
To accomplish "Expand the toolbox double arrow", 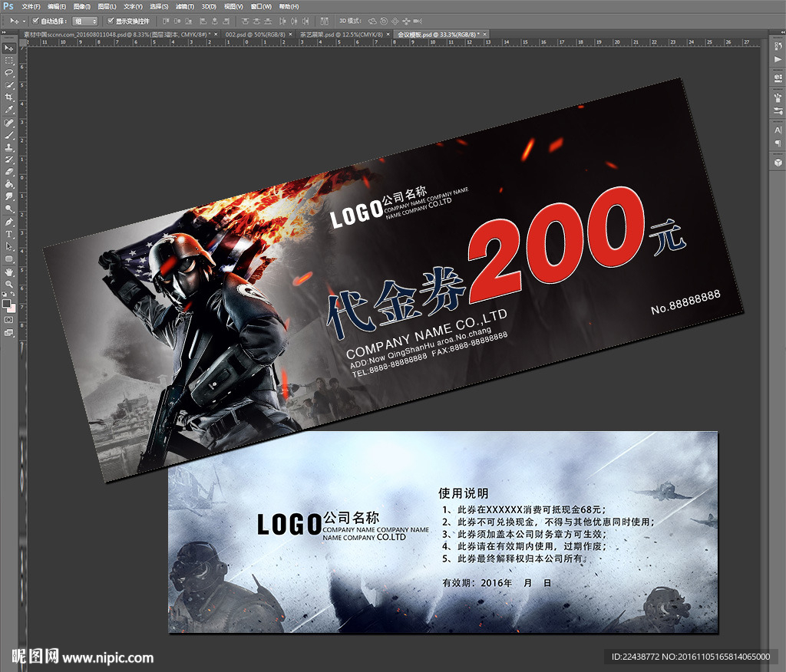I will 4,32.
